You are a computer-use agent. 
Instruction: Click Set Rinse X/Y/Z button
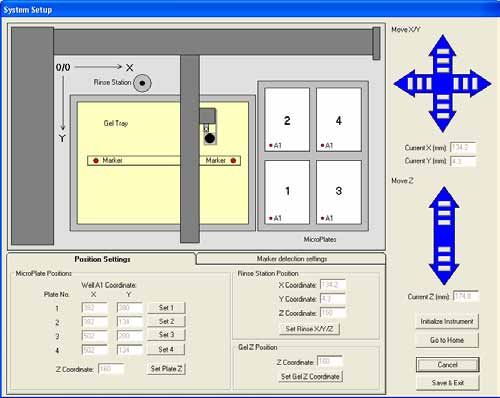[309, 329]
